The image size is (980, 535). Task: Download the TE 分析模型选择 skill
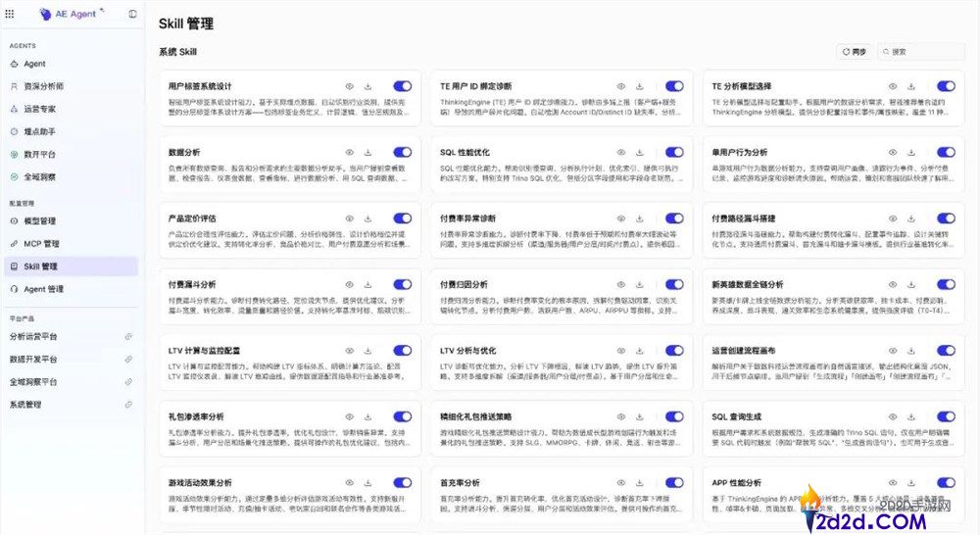point(911,86)
